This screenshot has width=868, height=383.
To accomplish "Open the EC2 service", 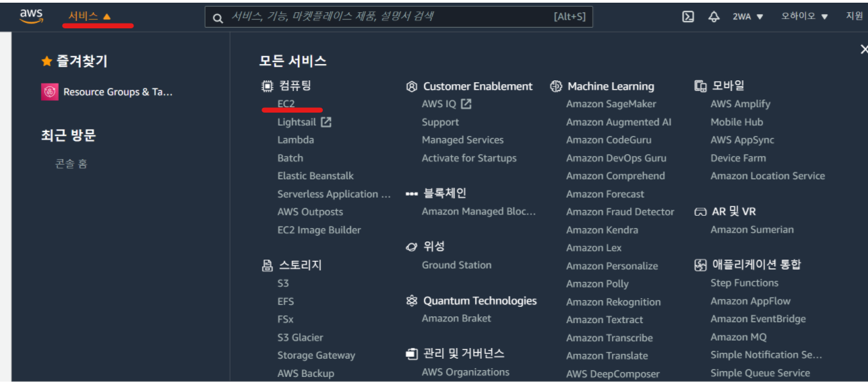I will pyautogui.click(x=286, y=104).
